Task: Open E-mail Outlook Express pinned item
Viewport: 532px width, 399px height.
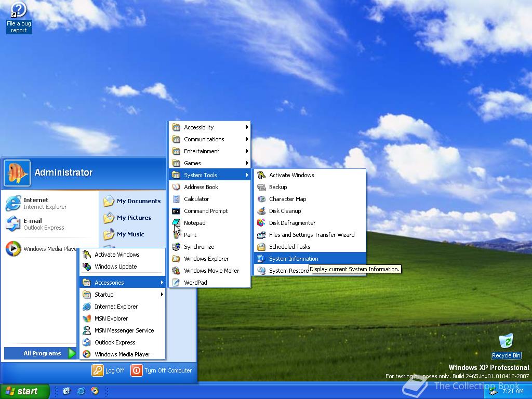Action: [50, 224]
